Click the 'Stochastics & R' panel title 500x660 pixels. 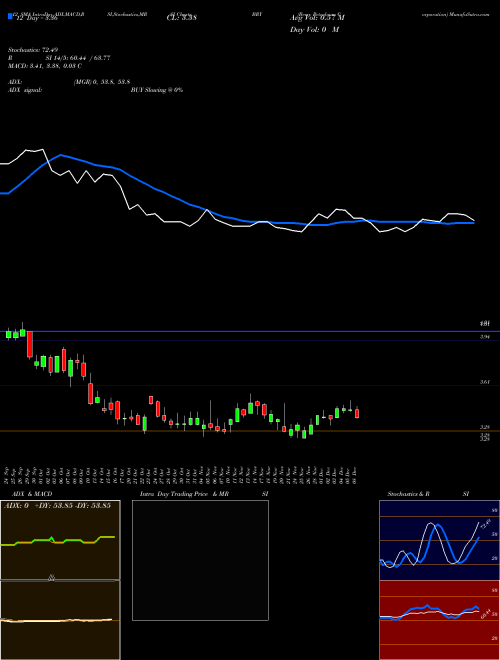click(409, 494)
